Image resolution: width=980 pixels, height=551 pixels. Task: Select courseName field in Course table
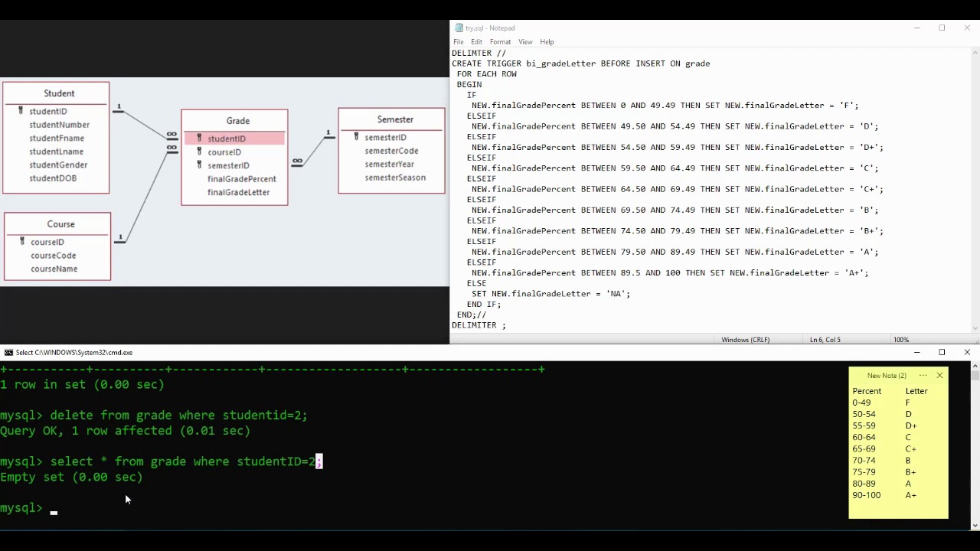[54, 269]
